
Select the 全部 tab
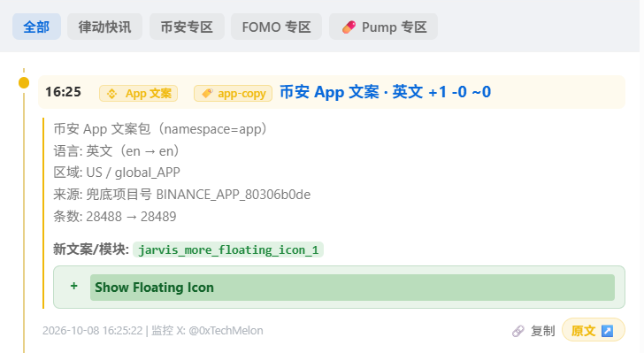[x=36, y=27]
